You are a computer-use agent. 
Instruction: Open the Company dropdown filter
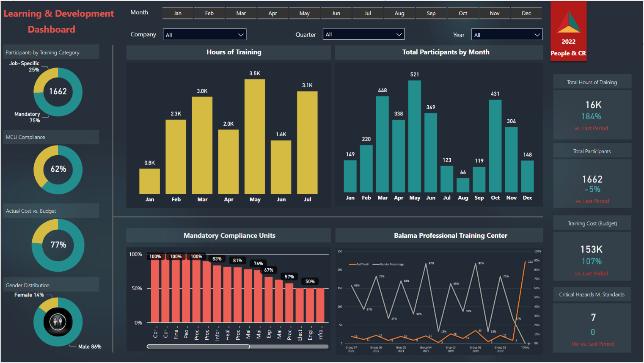pyautogui.click(x=204, y=35)
